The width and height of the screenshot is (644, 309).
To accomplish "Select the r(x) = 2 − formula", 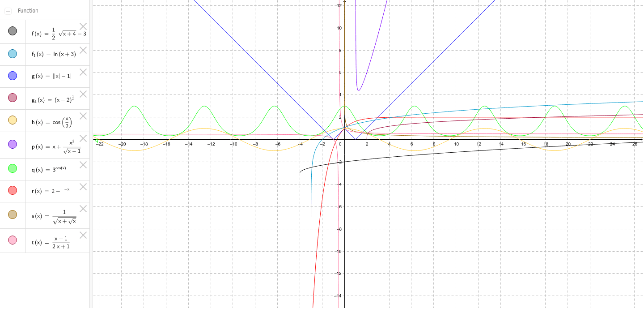I will (x=51, y=191).
